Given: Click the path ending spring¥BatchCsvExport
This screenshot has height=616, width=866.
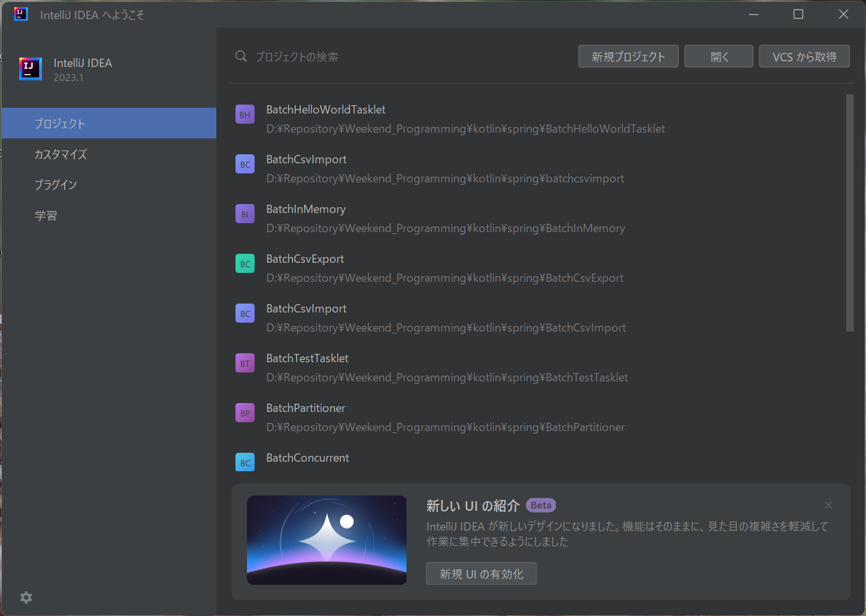Looking at the screenshot, I should pyautogui.click(x=445, y=278).
